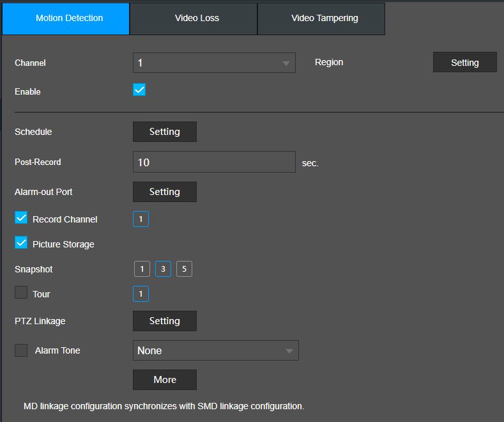The image size is (504, 422).
Task: Click the Schedule label
Action: pyautogui.click(x=33, y=132)
